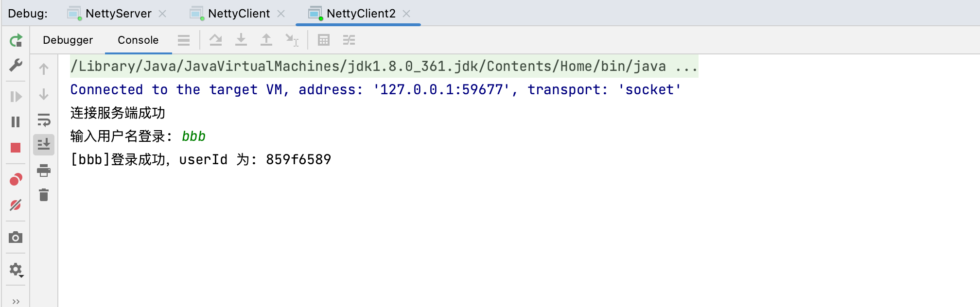Image resolution: width=980 pixels, height=307 pixels.
Task: Clear console with the trash icon
Action: (44, 195)
